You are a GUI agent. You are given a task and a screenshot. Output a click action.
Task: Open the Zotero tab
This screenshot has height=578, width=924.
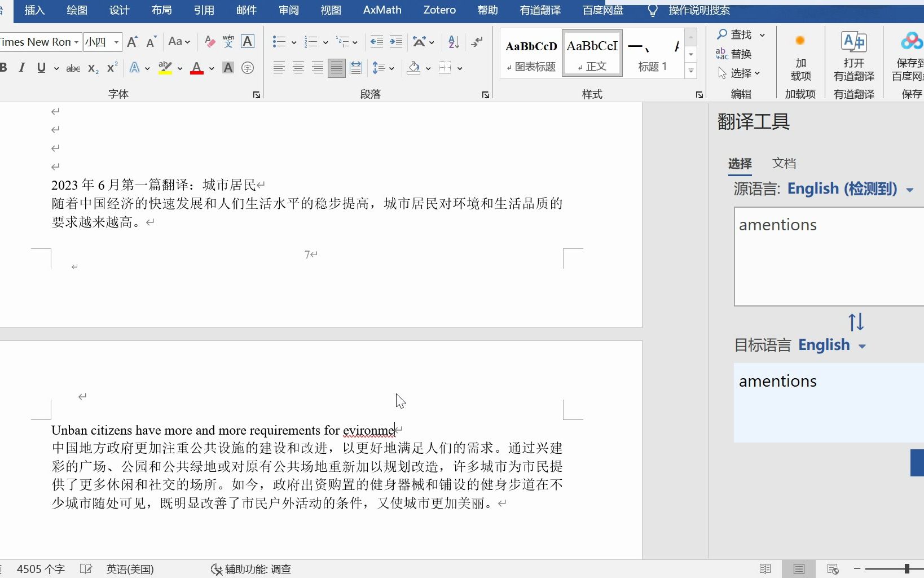[439, 10]
